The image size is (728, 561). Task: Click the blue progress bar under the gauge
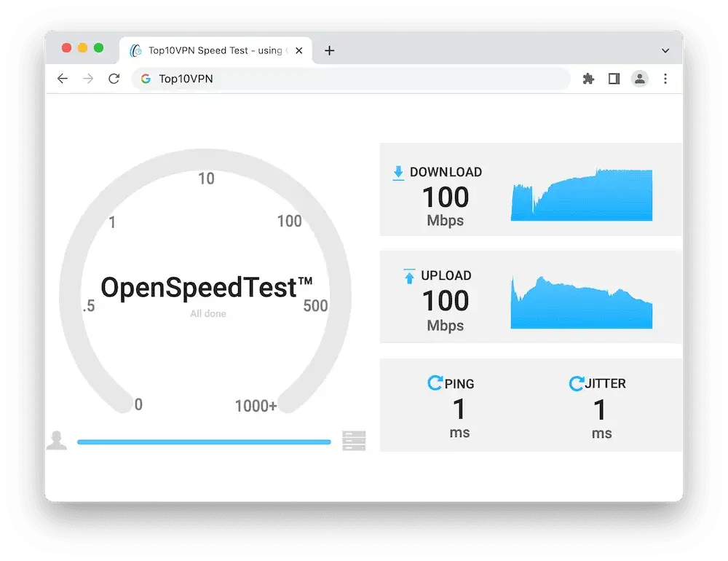click(x=204, y=442)
